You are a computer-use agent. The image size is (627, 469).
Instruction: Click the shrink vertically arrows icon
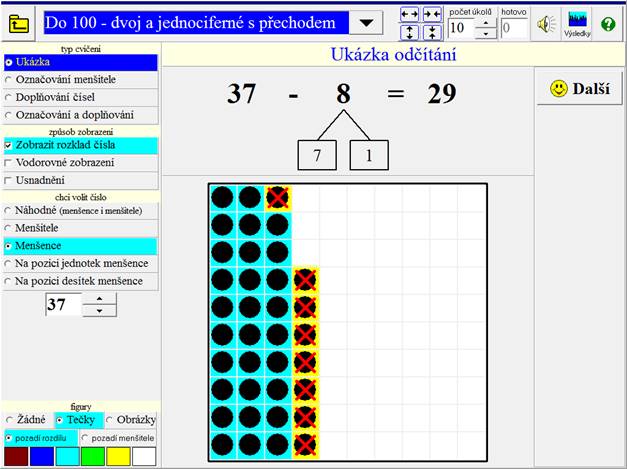432,33
